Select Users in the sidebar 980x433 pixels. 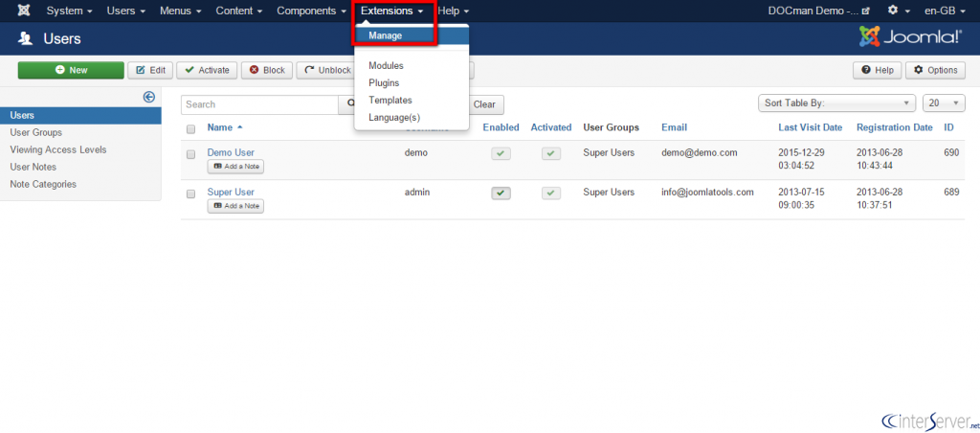pyautogui.click(x=80, y=115)
